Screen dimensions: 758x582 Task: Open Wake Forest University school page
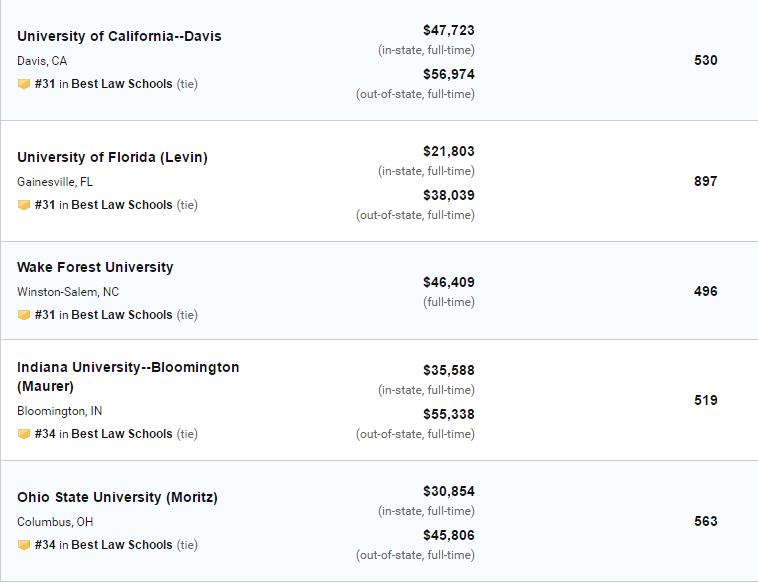click(x=95, y=267)
